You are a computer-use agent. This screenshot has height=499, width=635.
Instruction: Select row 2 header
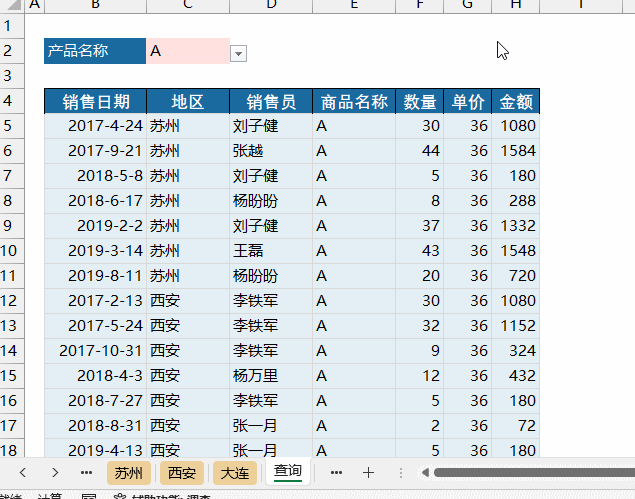12,51
